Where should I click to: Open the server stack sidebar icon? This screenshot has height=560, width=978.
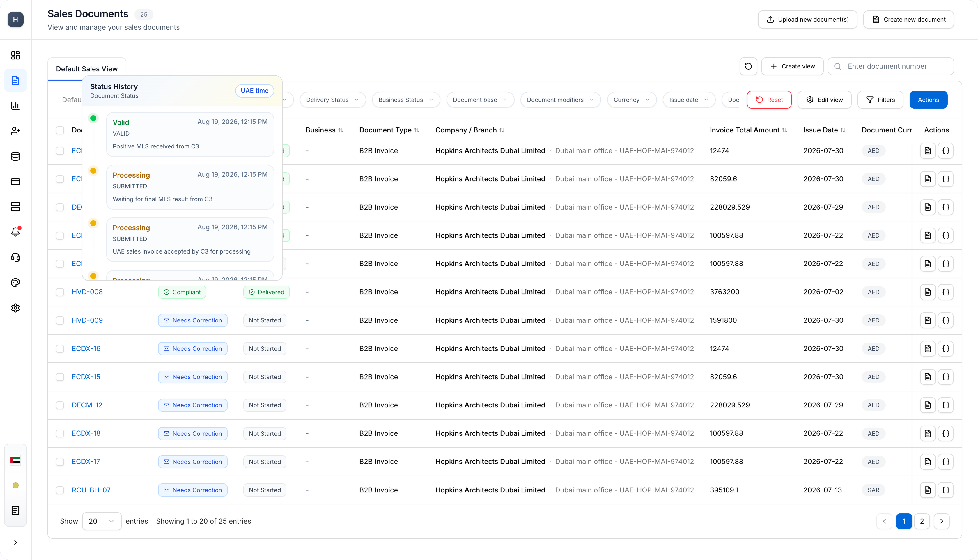(15, 207)
